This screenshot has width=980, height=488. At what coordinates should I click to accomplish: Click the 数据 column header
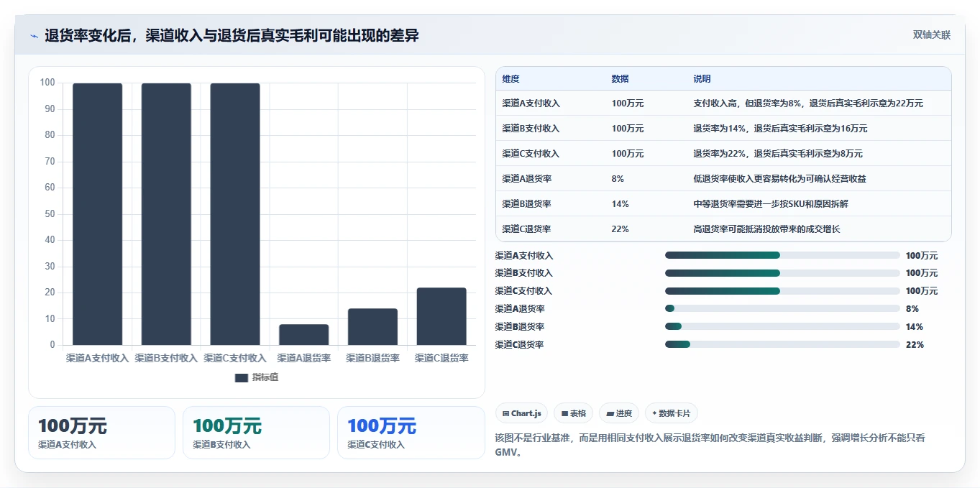pyautogui.click(x=620, y=79)
